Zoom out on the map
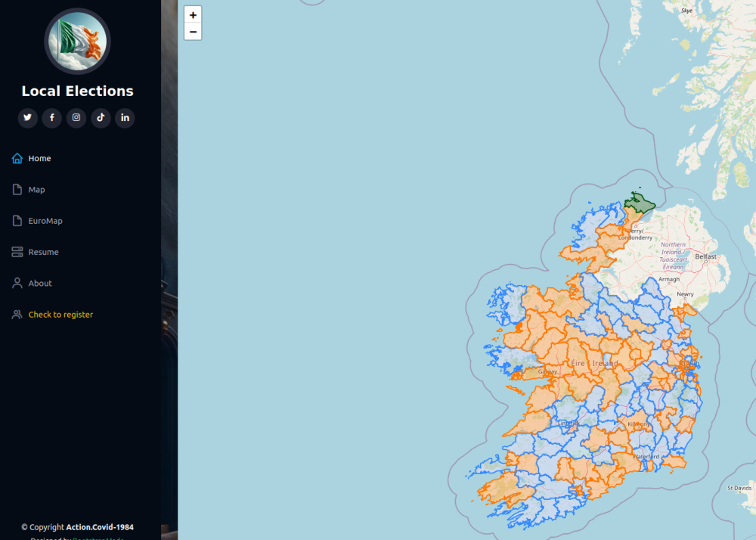756x540 pixels. pyautogui.click(x=193, y=32)
